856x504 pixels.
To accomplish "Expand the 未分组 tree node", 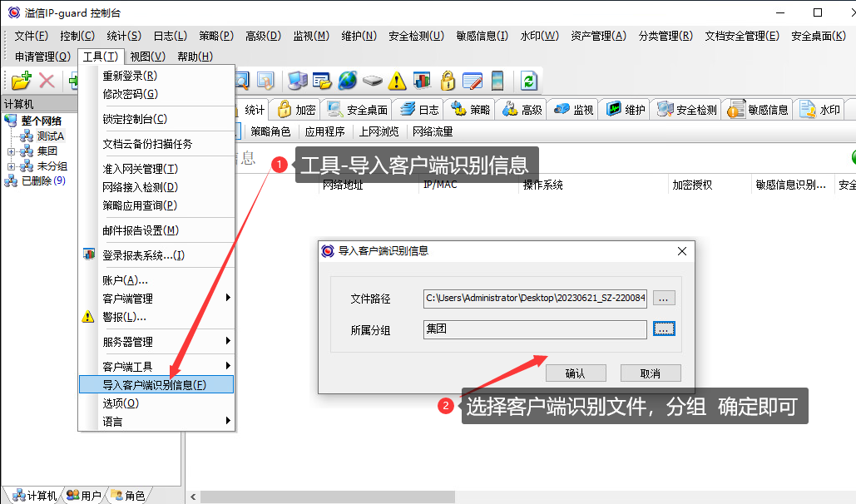I will click(11, 166).
